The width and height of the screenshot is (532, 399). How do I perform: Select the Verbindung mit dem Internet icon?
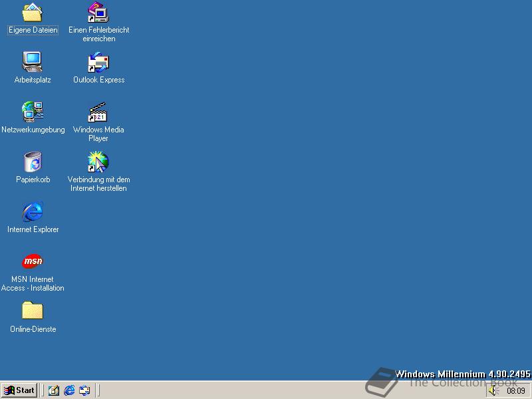coord(98,162)
